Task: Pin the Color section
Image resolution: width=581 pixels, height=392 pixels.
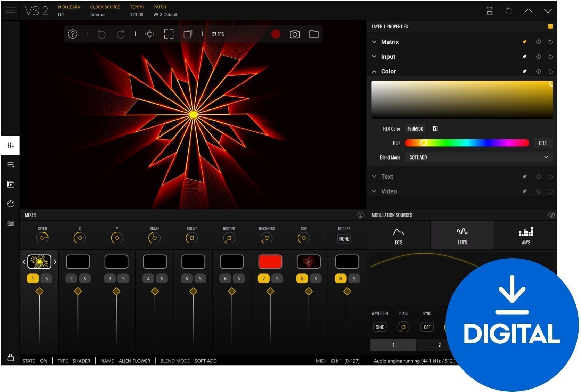Action: [x=524, y=71]
